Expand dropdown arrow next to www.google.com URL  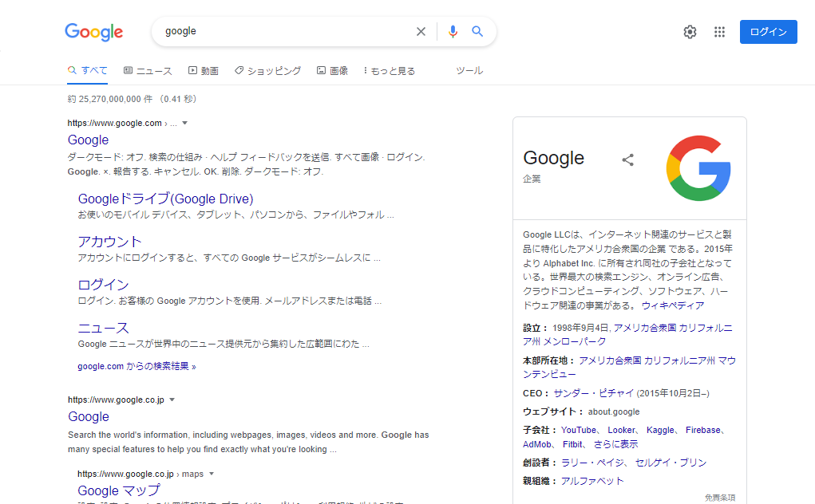tap(184, 123)
